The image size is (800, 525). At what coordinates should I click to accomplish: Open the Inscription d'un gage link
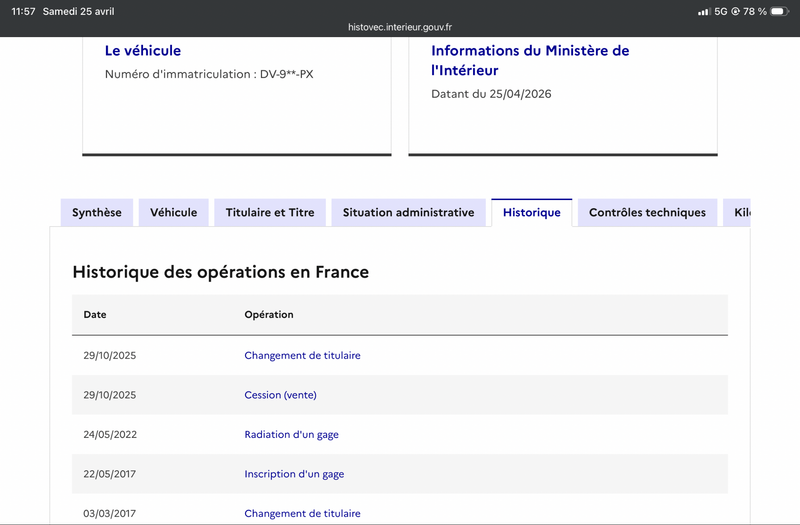[x=294, y=474]
